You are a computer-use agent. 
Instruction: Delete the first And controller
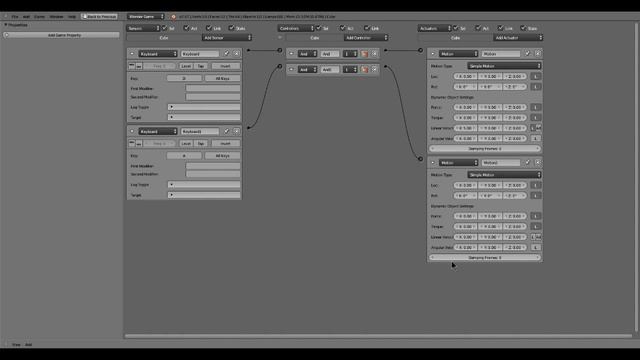[374, 54]
